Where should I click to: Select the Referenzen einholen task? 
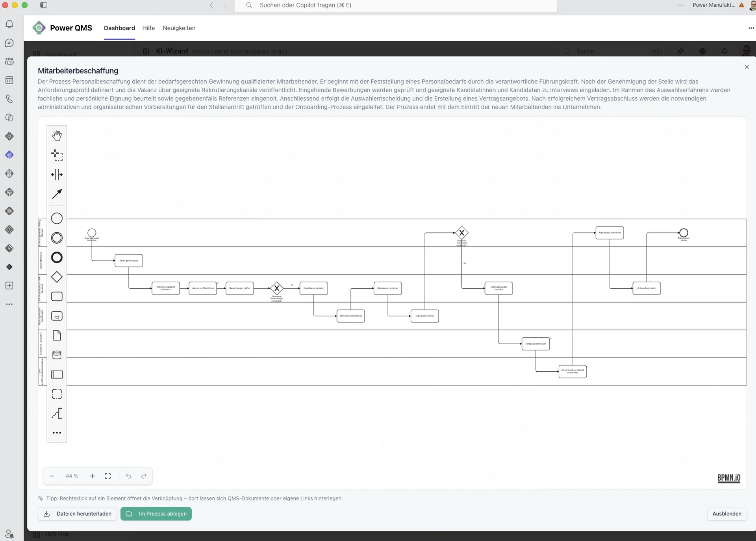[388, 288]
